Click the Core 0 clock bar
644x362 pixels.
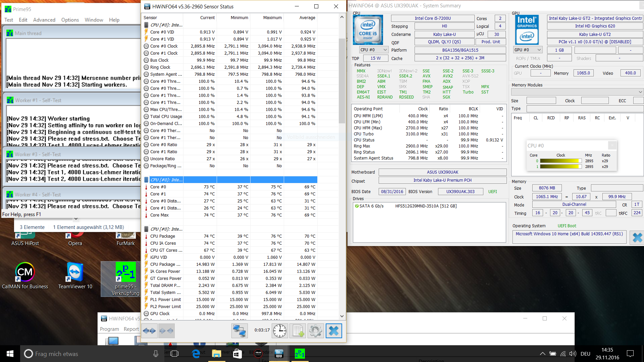click(x=560, y=161)
